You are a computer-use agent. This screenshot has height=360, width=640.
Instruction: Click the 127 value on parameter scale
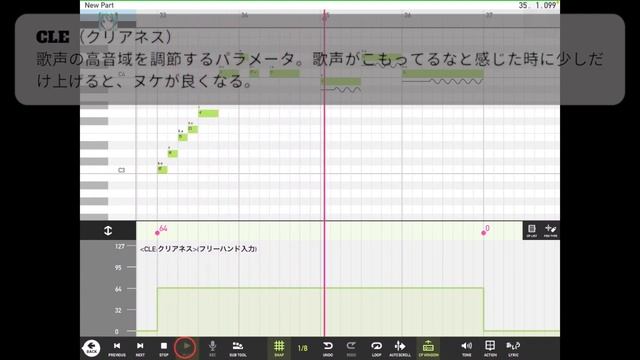click(120, 246)
